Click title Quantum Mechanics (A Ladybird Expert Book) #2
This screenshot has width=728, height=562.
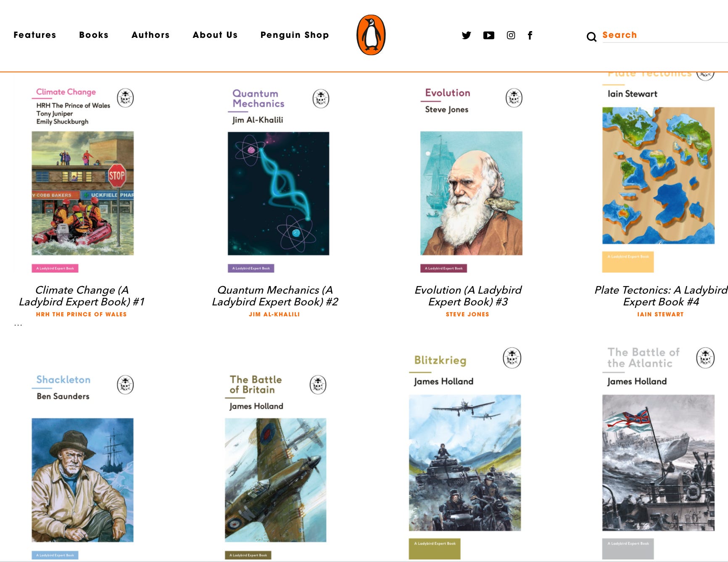point(275,296)
